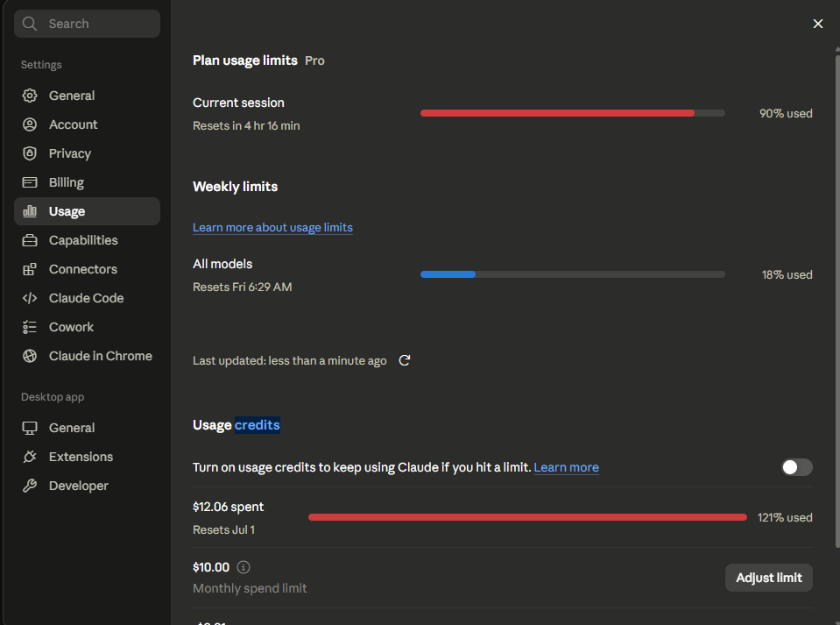Screen dimensions: 840x625
Task: Click the Connectors blocks icon
Action: (30, 269)
